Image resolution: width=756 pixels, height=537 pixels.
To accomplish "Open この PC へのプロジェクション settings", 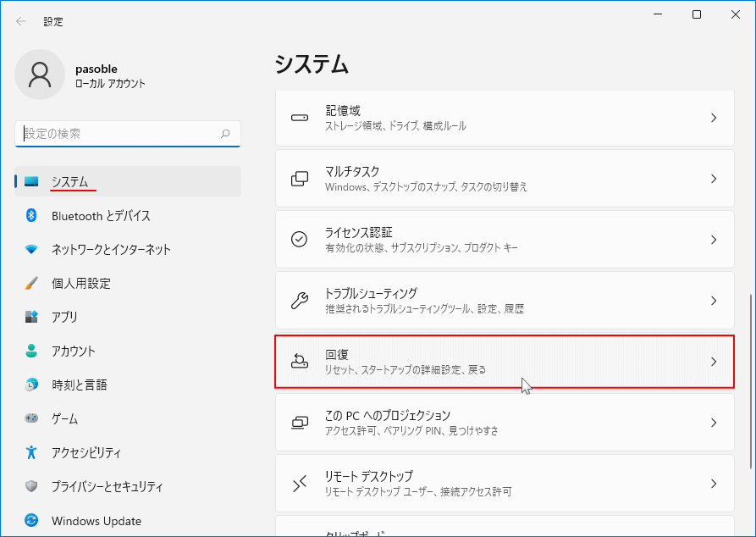I will (x=505, y=423).
